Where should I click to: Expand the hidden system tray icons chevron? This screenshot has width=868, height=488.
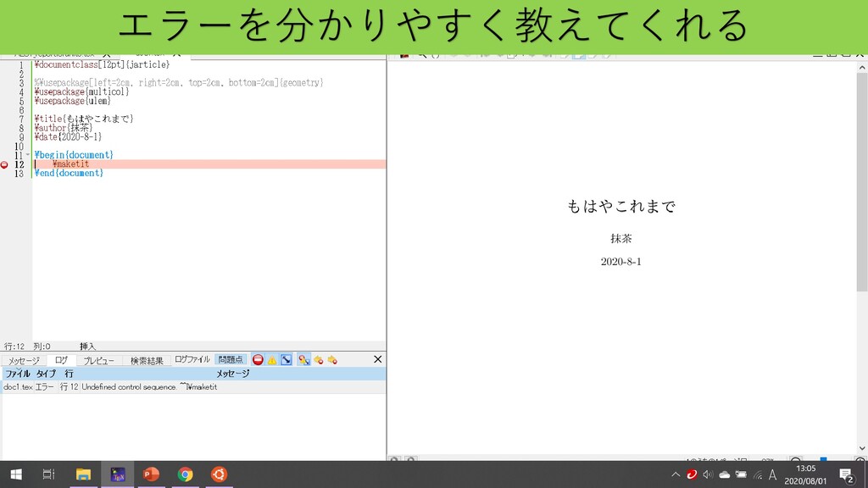[x=676, y=474]
